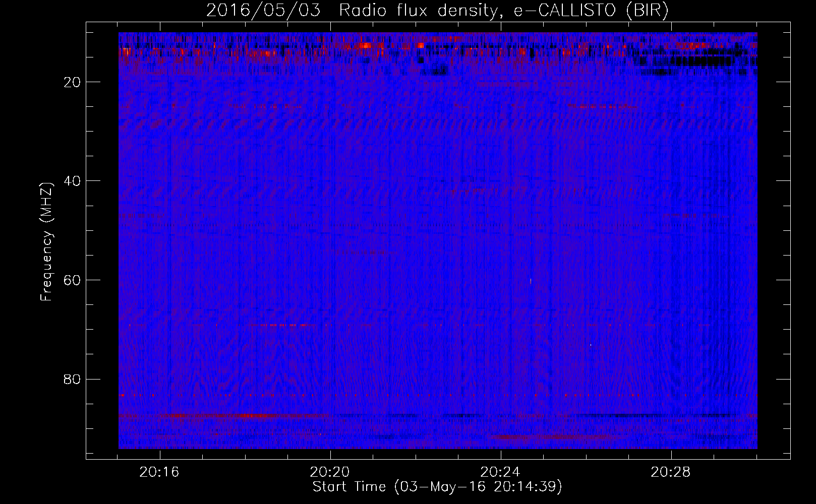
Task: Click the 20 MHz frequency tick label
Action: click(x=73, y=82)
